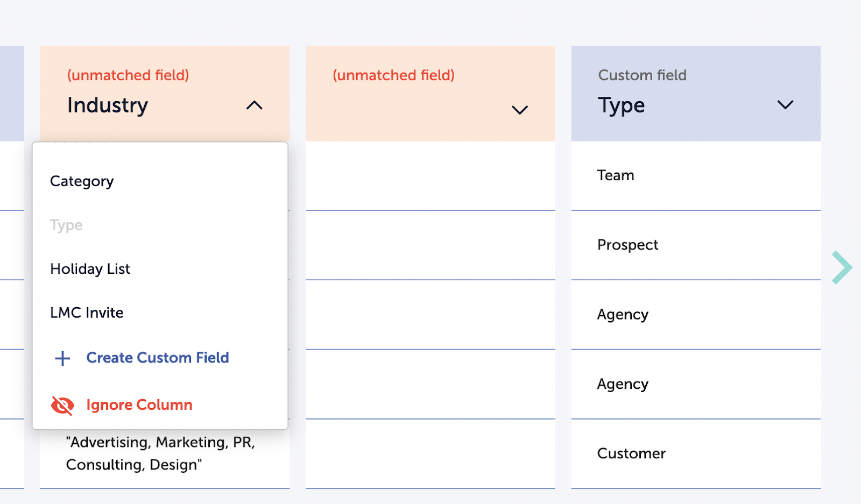
Task: Click the Ignore Column text
Action: pyautogui.click(x=139, y=404)
